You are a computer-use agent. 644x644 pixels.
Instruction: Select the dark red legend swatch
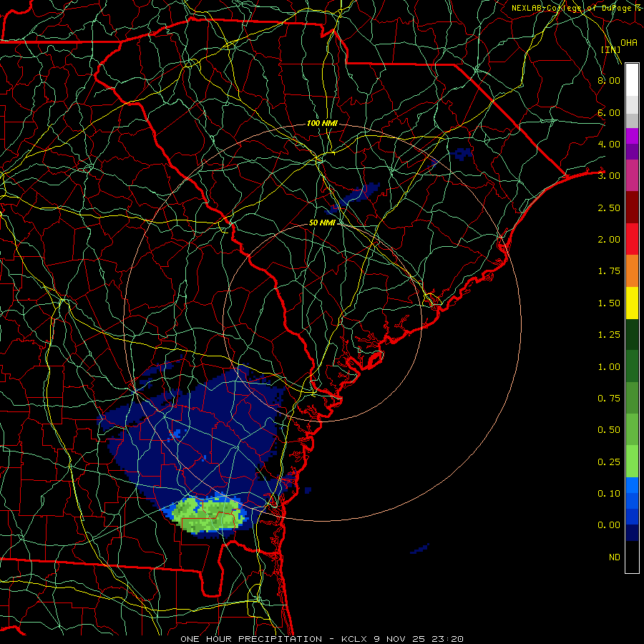pyautogui.click(x=632, y=208)
